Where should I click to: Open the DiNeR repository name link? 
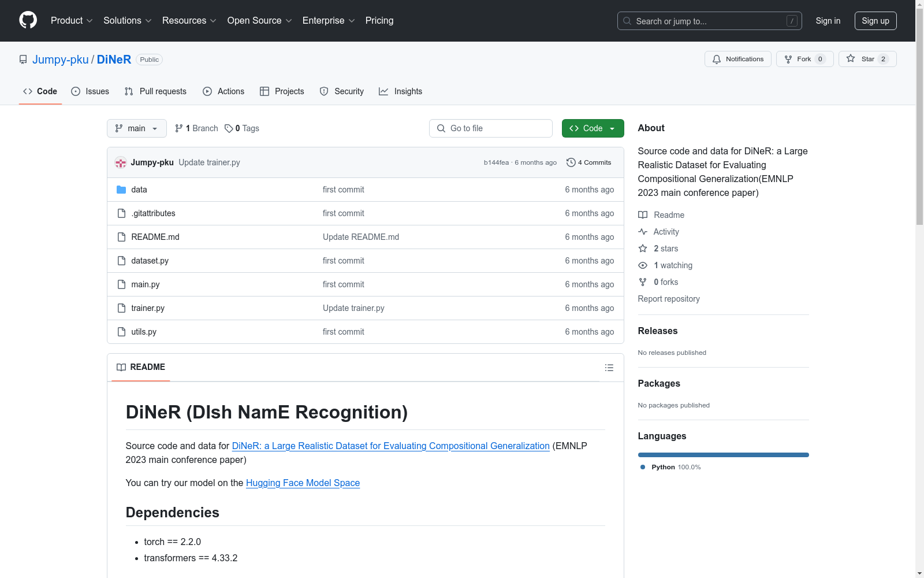point(114,60)
